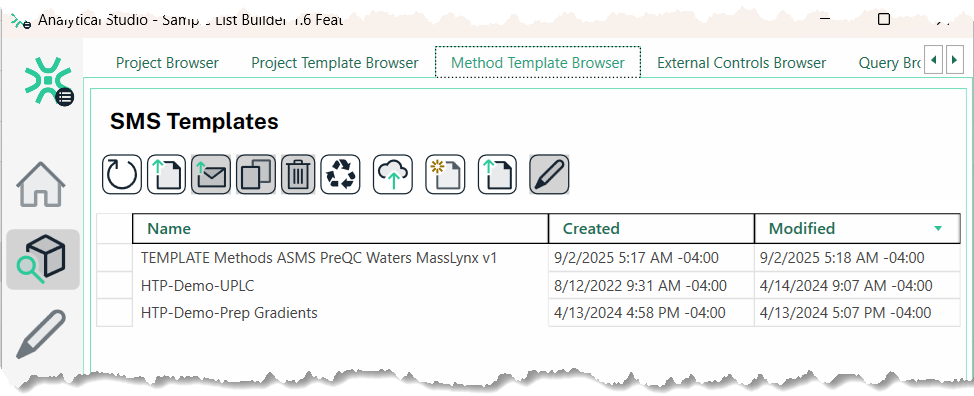Select TEMPLATE Methods ASMS PreQC Waters MassLynx v1

tap(319, 258)
